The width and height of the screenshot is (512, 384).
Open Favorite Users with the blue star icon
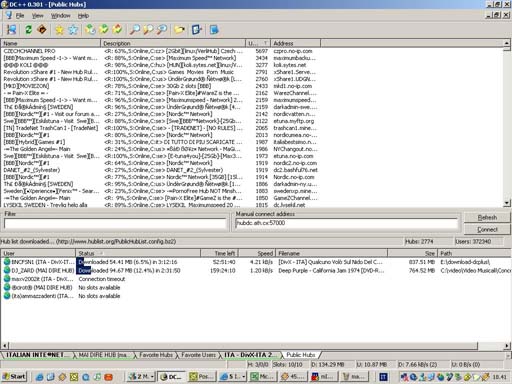pos(73,30)
